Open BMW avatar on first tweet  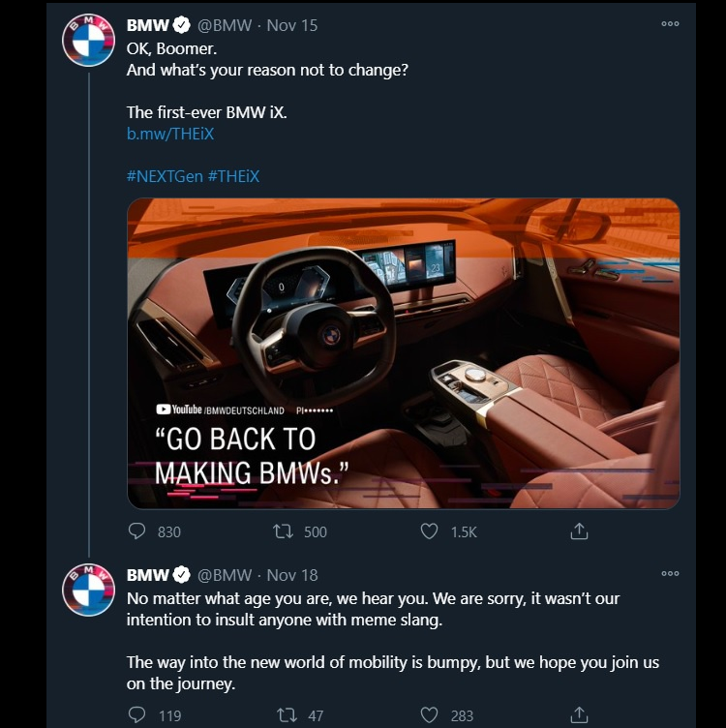click(89, 40)
